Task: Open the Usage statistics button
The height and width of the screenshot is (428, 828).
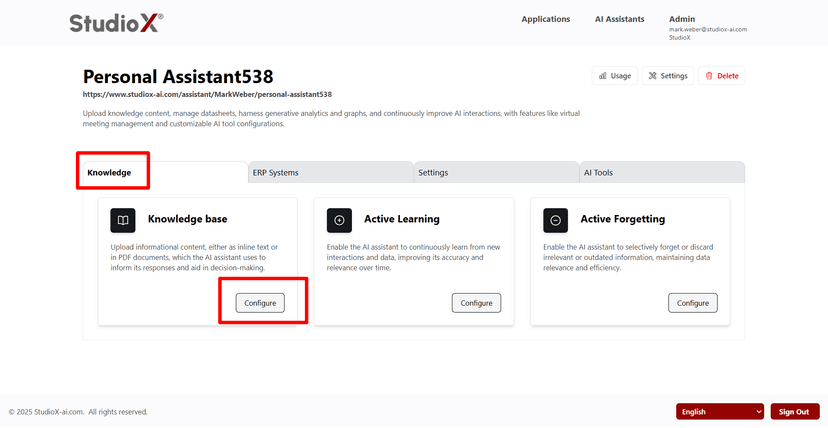Action: [x=615, y=75]
